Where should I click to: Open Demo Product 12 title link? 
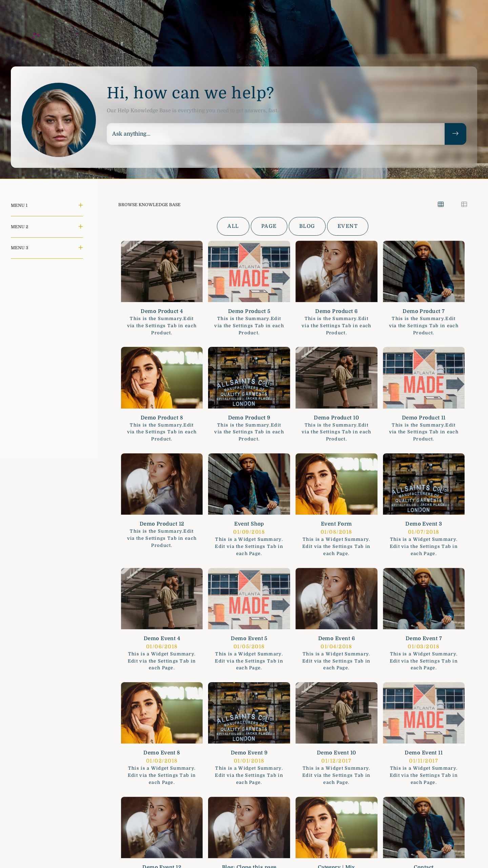[162, 524]
